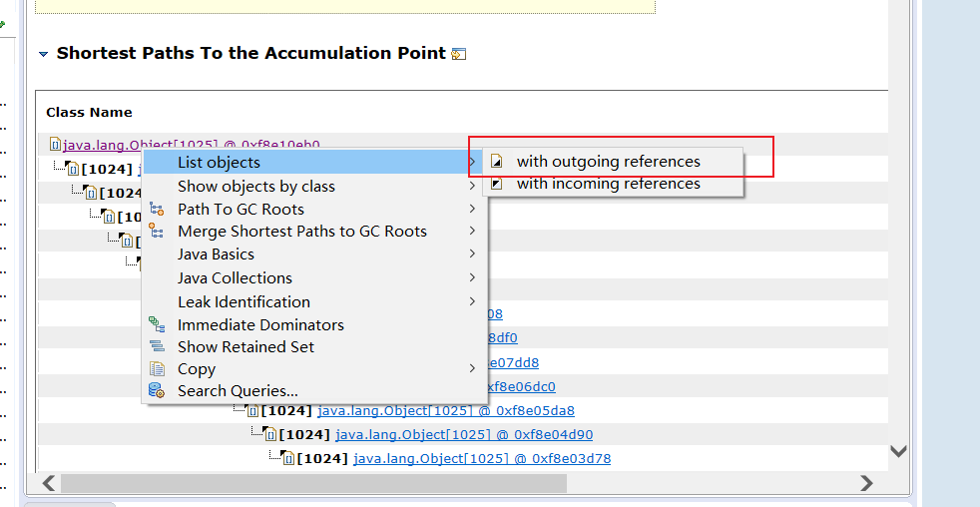Click the outgoing references icon

(497, 162)
